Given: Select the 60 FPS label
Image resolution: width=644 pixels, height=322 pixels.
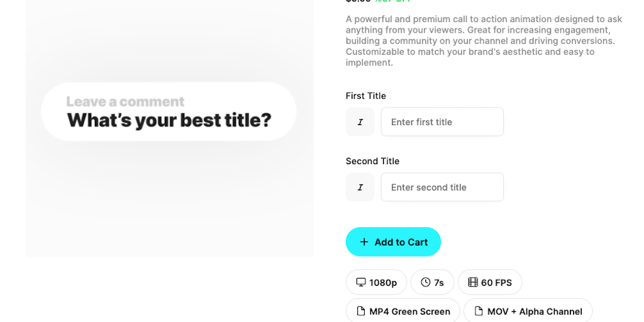Looking at the screenshot, I should (x=496, y=282).
